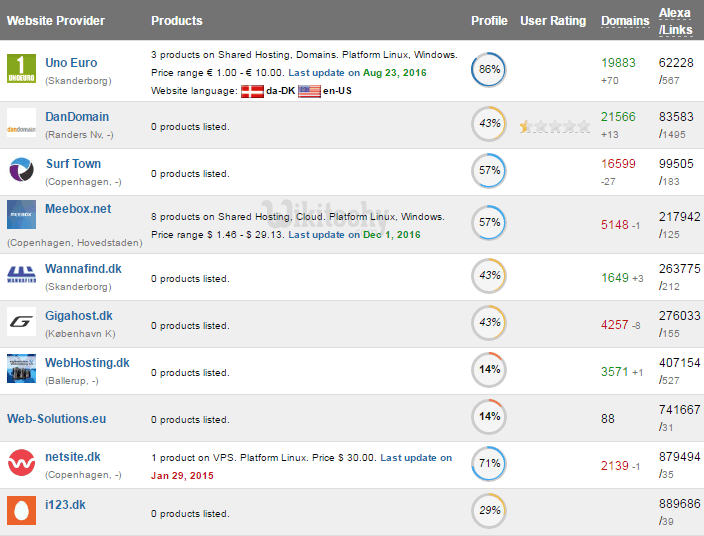Click Uno Euro's 86% profile circle

pos(489,70)
